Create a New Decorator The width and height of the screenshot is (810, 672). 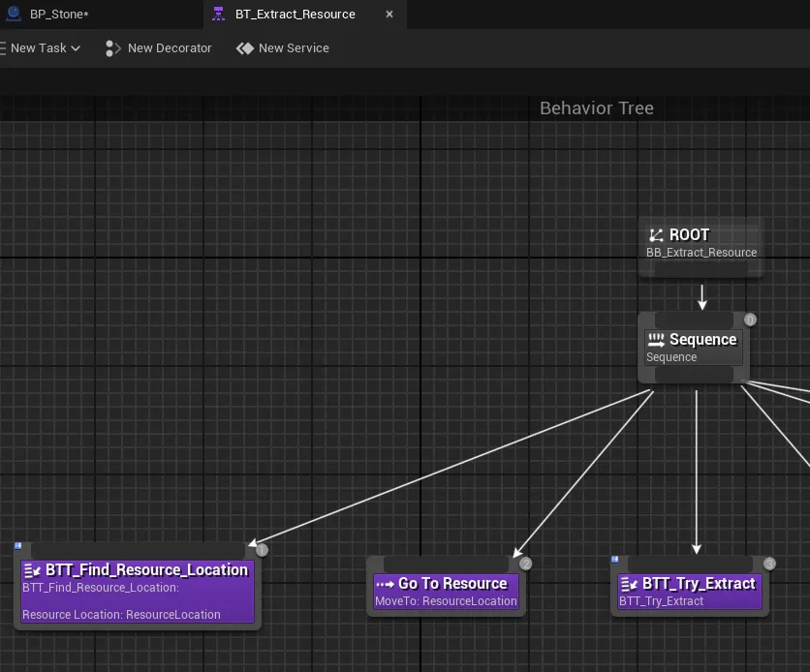[158, 48]
